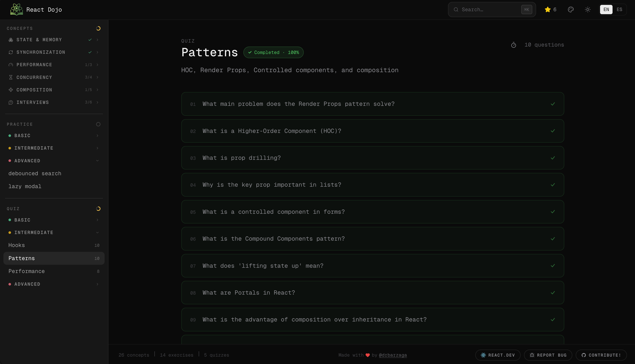635x364 pixels.
Task: Expand the Concurrency chevron
Action: (x=97, y=77)
